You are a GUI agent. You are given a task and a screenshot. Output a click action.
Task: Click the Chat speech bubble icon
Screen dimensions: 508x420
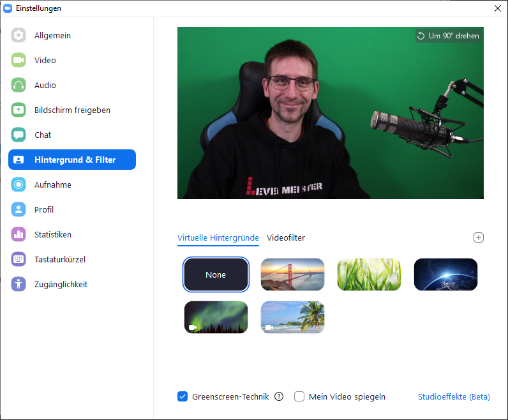click(x=19, y=135)
